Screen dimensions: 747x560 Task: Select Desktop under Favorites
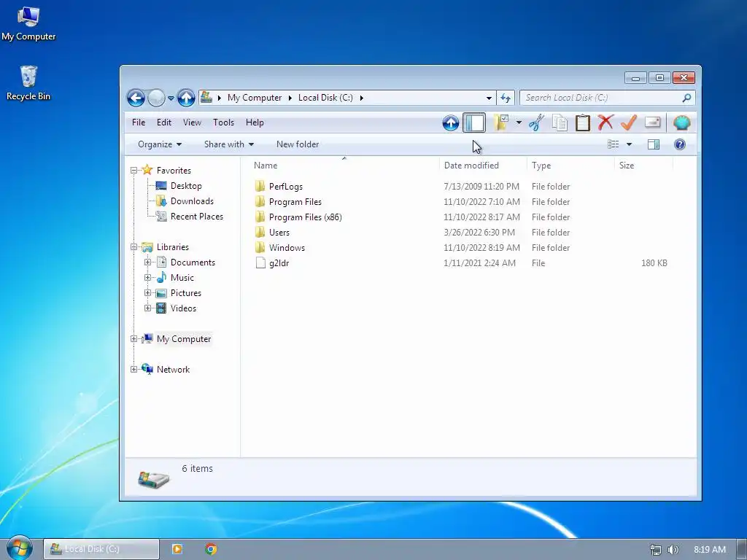[186, 186]
